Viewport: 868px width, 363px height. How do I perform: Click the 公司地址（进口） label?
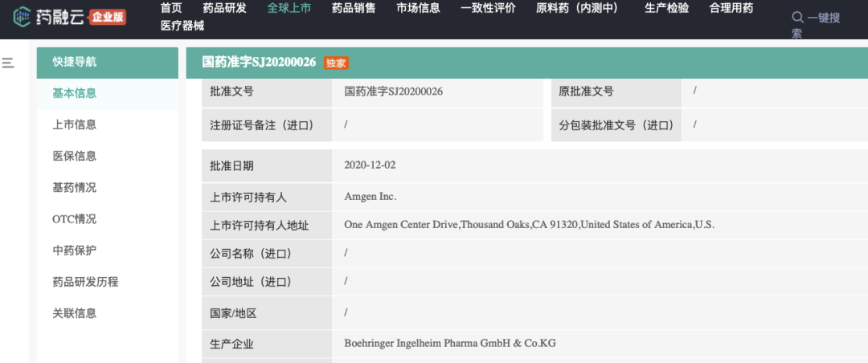250,282
